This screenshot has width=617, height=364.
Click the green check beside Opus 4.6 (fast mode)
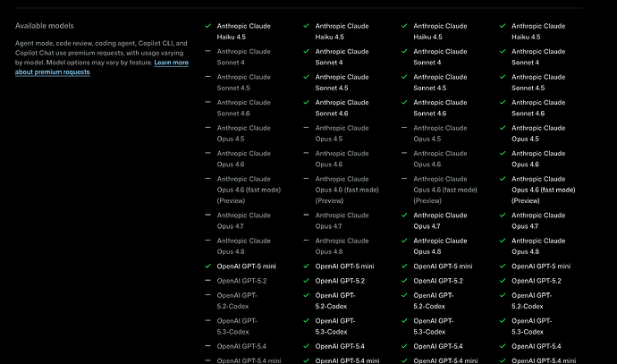pyautogui.click(x=503, y=179)
